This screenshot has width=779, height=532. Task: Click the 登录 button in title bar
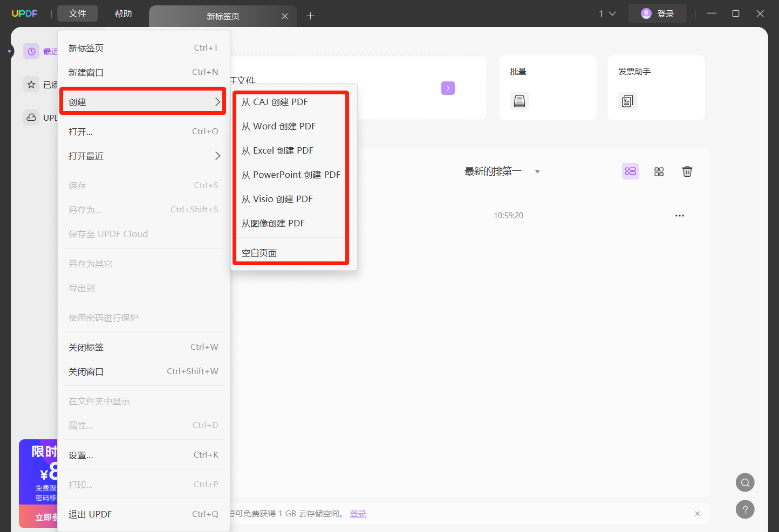click(657, 13)
